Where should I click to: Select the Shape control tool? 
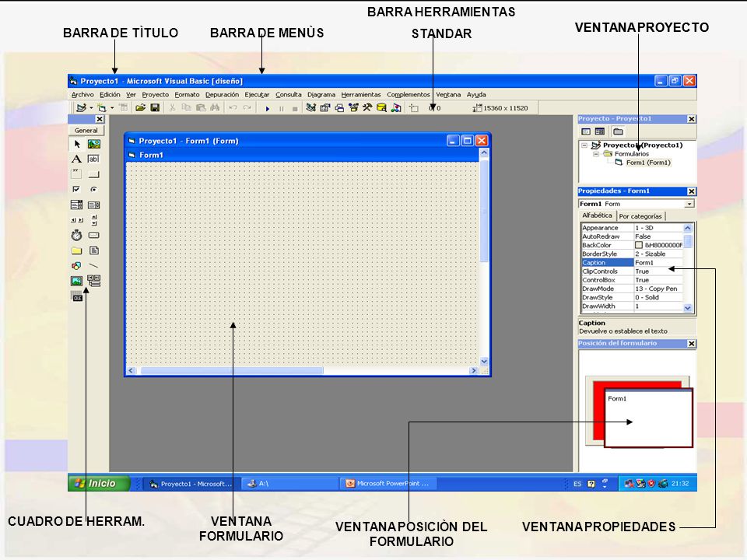pos(77,266)
